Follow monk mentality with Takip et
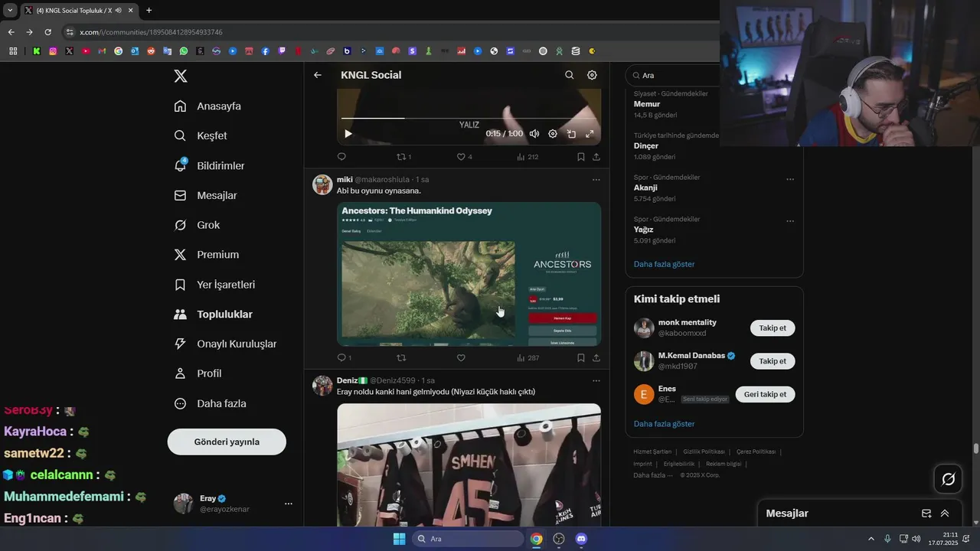 [773, 328]
